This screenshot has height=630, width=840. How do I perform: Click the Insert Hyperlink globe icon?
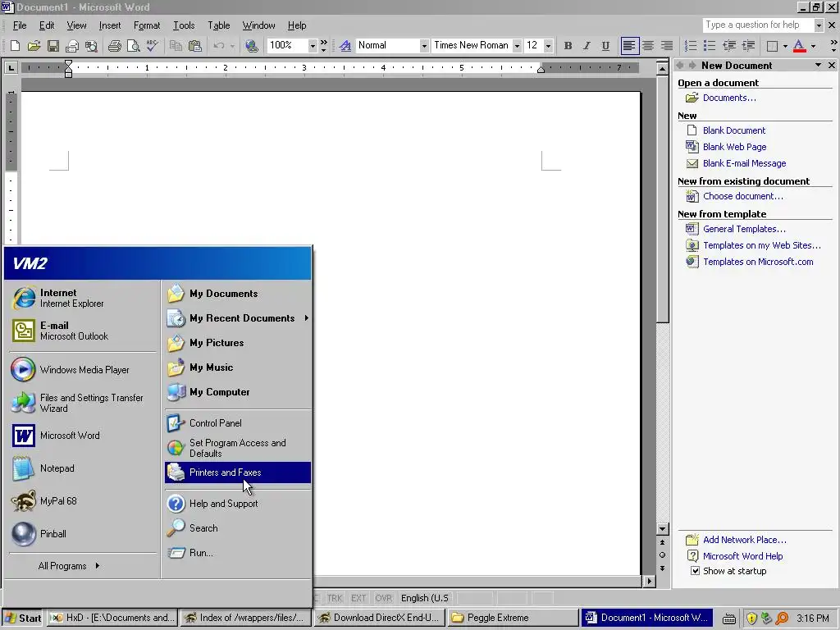[251, 46]
